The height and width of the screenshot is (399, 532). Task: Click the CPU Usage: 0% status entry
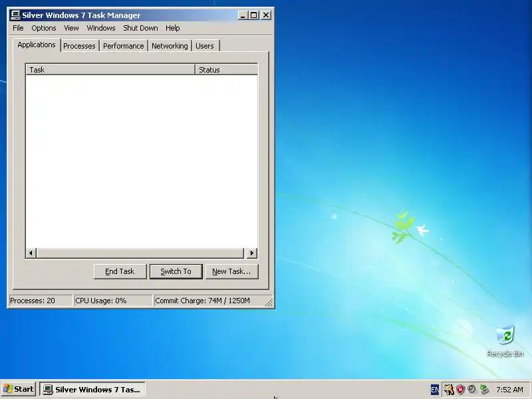(113, 301)
